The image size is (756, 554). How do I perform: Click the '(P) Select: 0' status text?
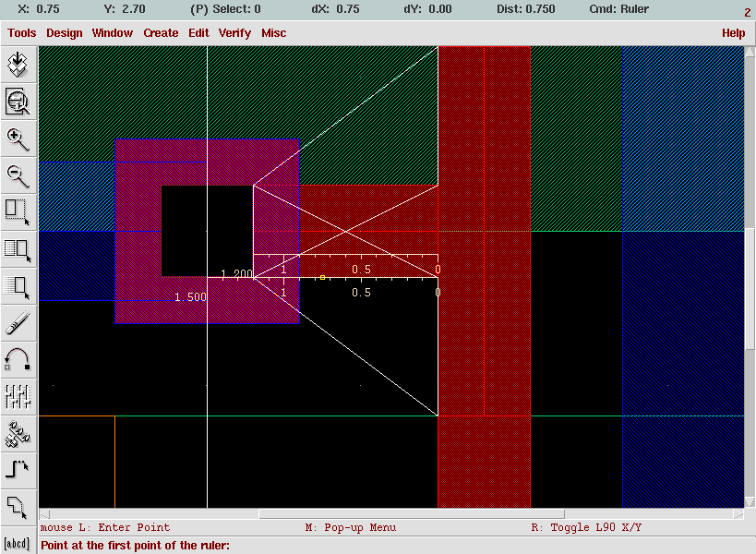(x=225, y=8)
